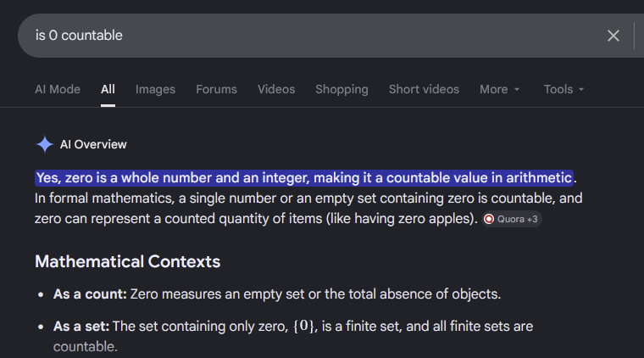Viewport: 644px width, 358px height.
Task: Click the AI Overview sparkle icon
Action: click(45, 144)
